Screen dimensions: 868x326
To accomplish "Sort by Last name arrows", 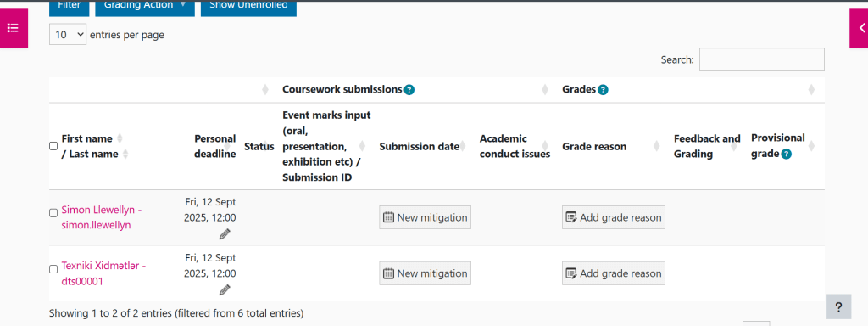I will (125, 155).
